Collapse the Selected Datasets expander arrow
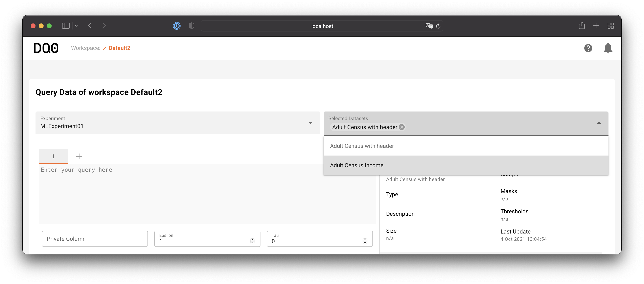The width and height of the screenshot is (644, 284). pos(598,122)
